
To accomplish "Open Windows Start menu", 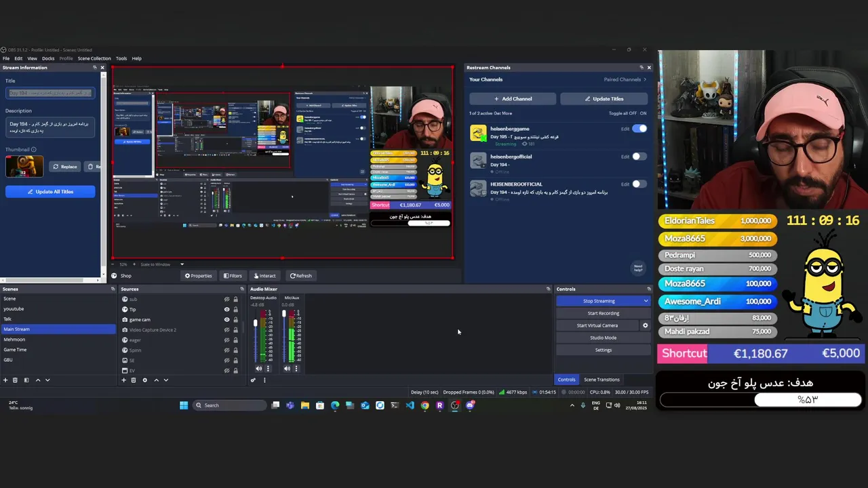I will coord(184,405).
